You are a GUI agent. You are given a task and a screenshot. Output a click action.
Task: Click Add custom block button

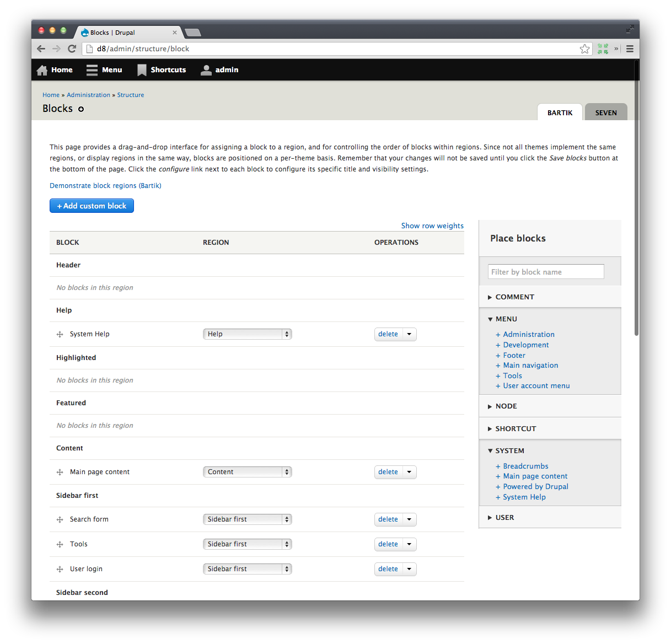[x=92, y=206]
